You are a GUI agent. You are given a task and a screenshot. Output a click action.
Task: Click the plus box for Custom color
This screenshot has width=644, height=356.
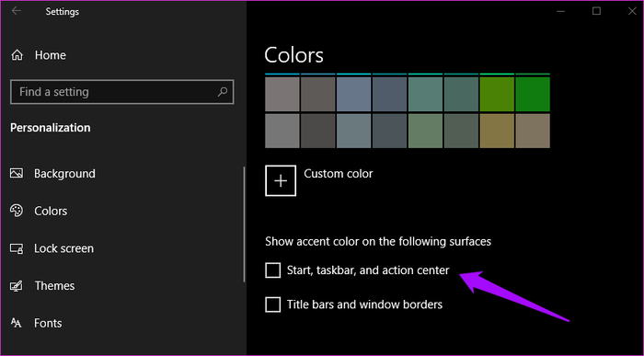point(281,180)
